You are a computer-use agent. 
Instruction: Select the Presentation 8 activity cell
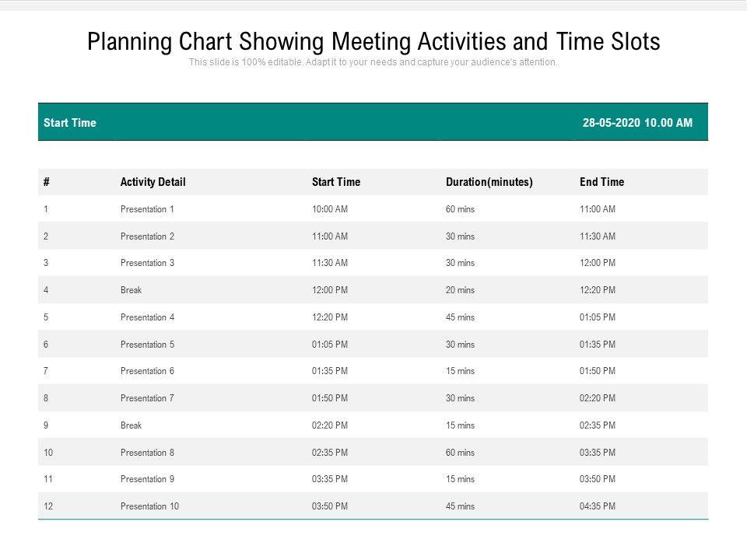(x=147, y=453)
